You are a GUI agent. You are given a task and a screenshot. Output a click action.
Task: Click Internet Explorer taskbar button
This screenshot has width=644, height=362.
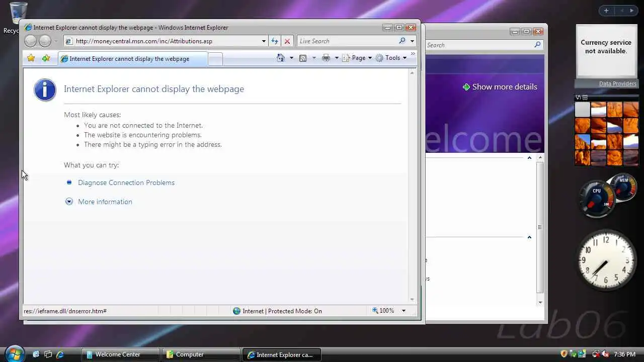tap(281, 354)
